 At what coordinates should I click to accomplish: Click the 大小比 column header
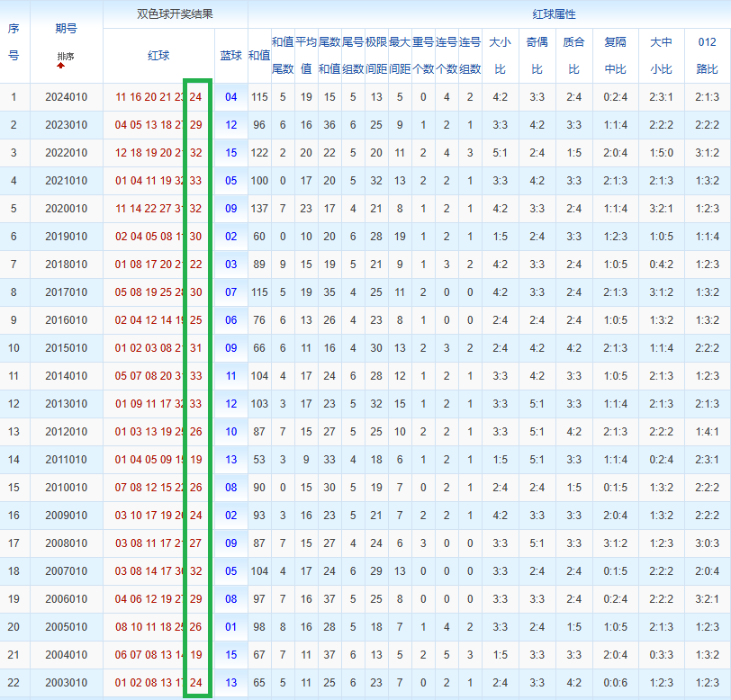501,56
